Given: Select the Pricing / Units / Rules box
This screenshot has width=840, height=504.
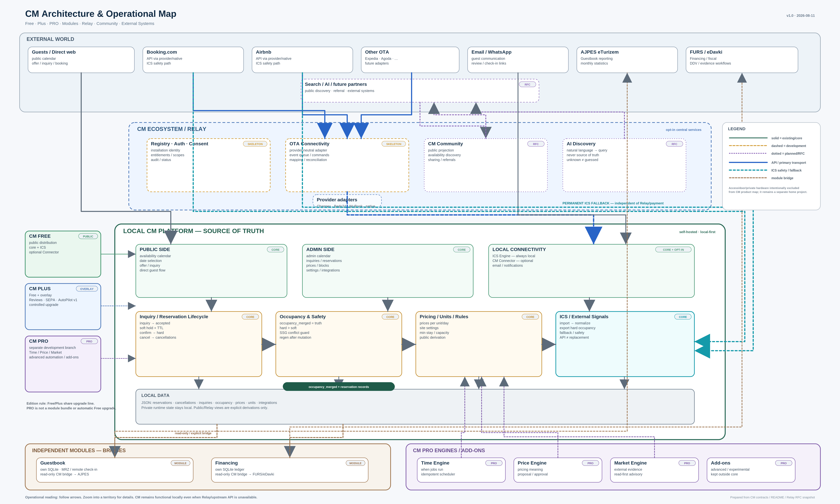Looking at the screenshot, I should pos(479,344).
